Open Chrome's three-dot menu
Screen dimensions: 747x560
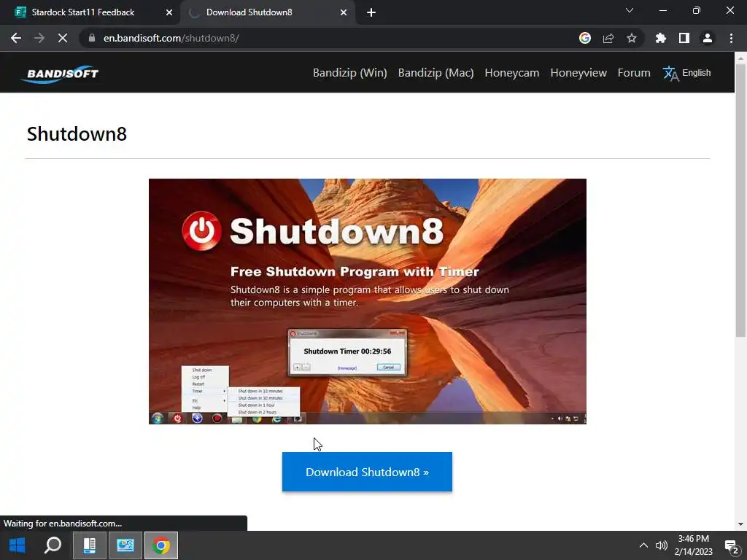(x=731, y=38)
